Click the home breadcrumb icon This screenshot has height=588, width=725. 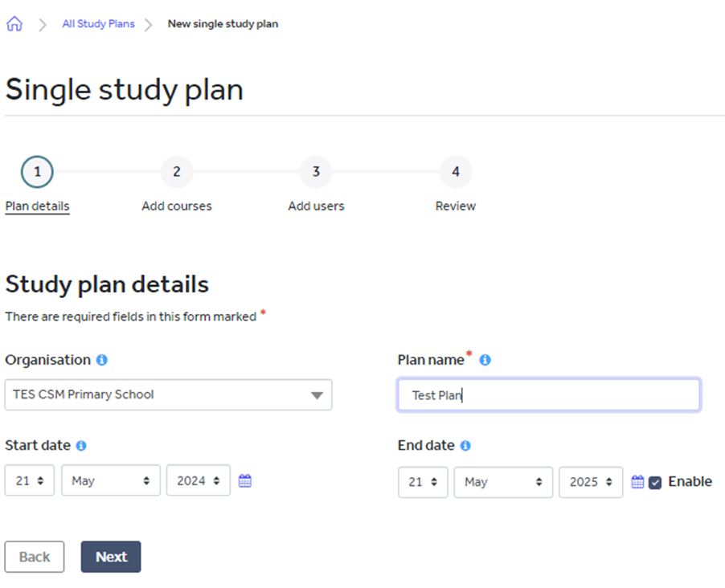[x=14, y=23]
